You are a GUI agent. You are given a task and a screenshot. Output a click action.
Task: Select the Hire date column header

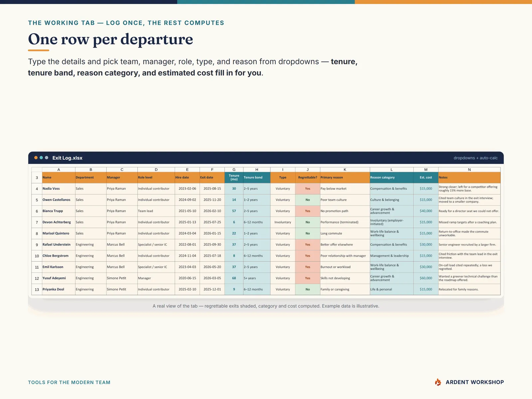[x=187, y=178]
